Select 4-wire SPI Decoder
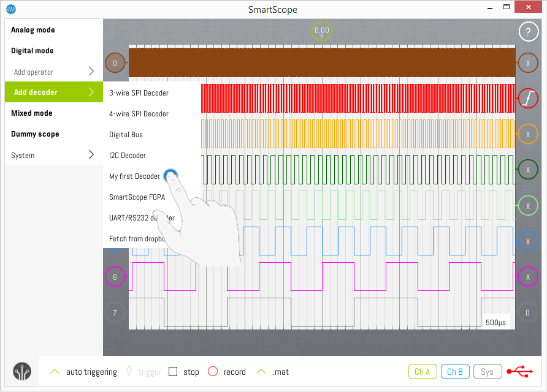Image resolution: width=547 pixels, height=392 pixels. 139,114
